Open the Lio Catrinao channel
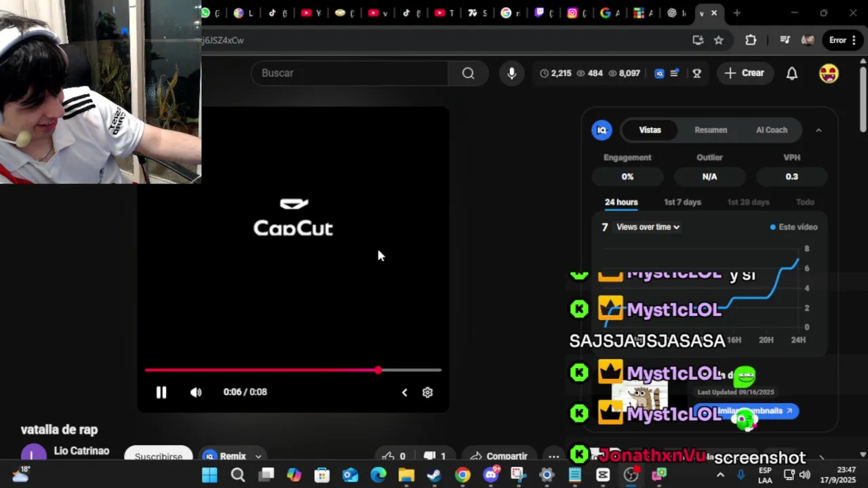Image resolution: width=868 pixels, height=488 pixels. tap(81, 451)
